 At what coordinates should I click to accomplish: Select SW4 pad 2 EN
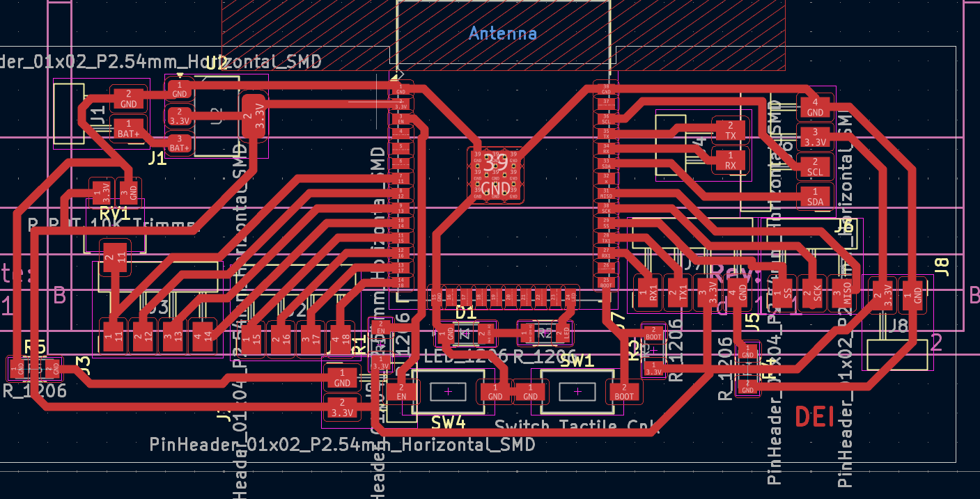tap(400, 392)
